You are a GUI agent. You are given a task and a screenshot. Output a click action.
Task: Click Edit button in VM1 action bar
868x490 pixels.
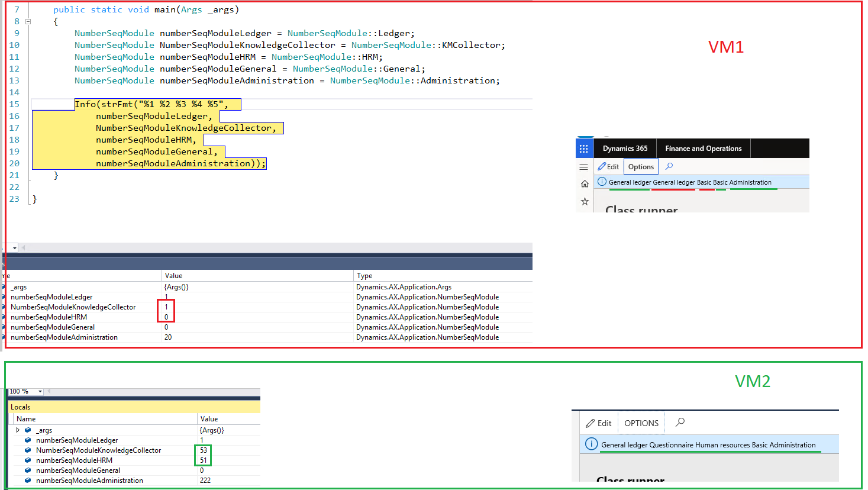click(608, 167)
